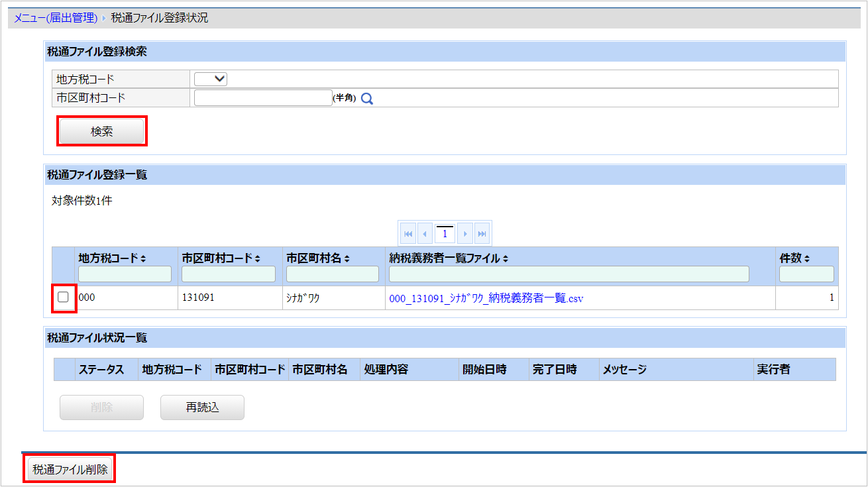The height and width of the screenshot is (487, 868).
Task: Click the 税通ファイル登録状況 breadcrumb text
Action: coord(160,19)
